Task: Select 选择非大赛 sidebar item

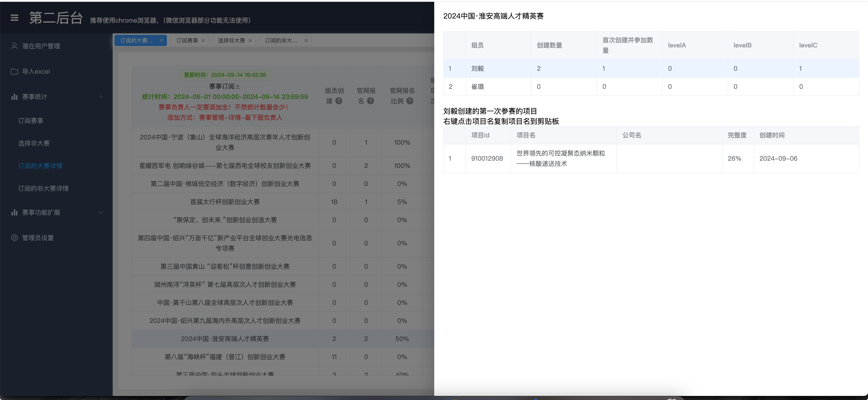Action: coord(34,143)
